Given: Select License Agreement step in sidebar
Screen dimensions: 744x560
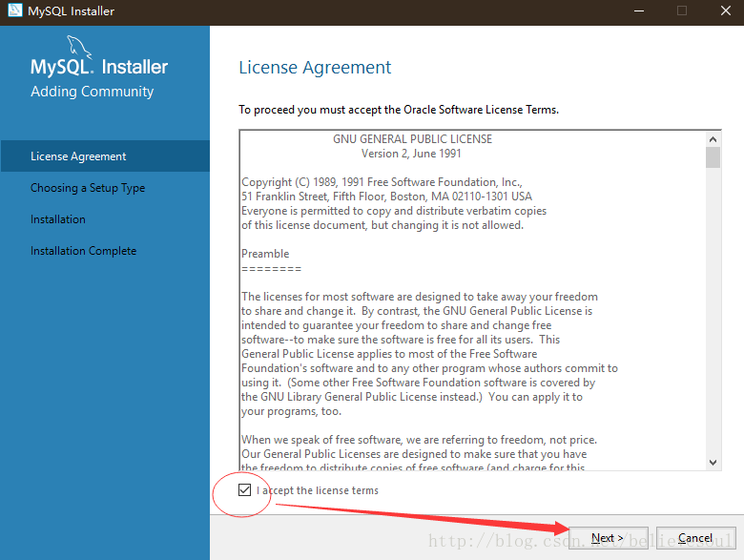Looking at the screenshot, I should pos(105,156).
